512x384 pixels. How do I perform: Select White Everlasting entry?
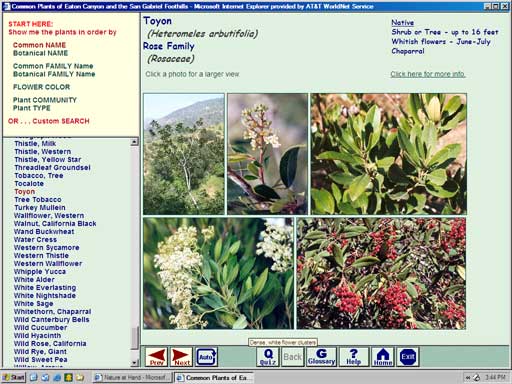[45, 288]
